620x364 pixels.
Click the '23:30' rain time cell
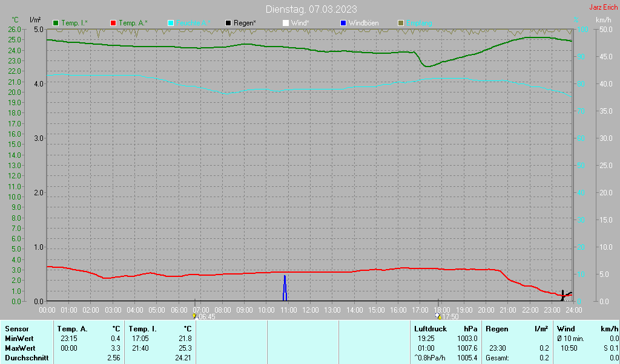pos(498,348)
